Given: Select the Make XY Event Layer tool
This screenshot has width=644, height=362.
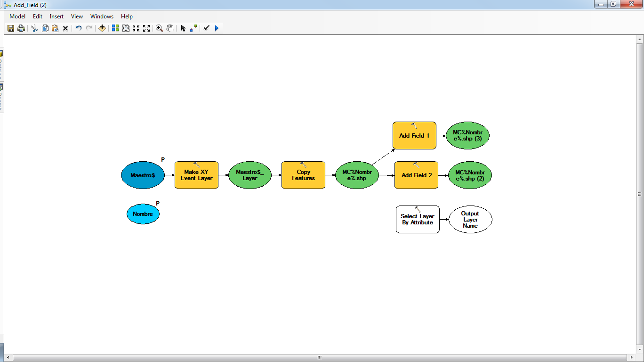Looking at the screenshot, I should pyautogui.click(x=196, y=175).
